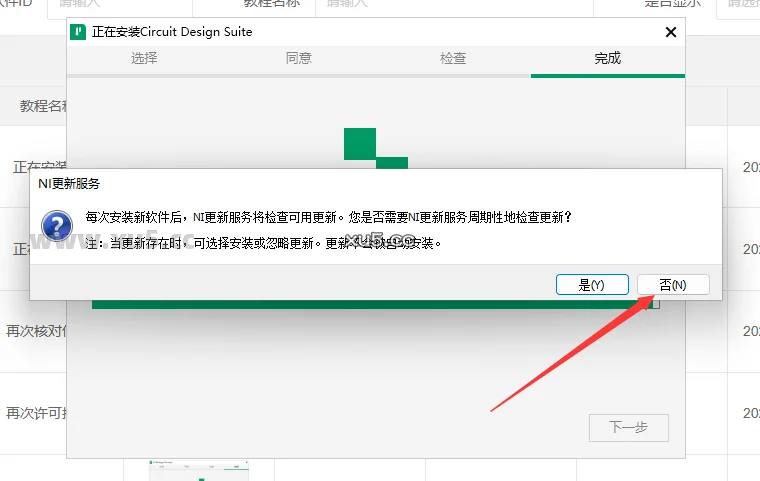Viewport: 760px width, 481px height.
Task: Click the 否(N) button
Action: click(x=673, y=285)
